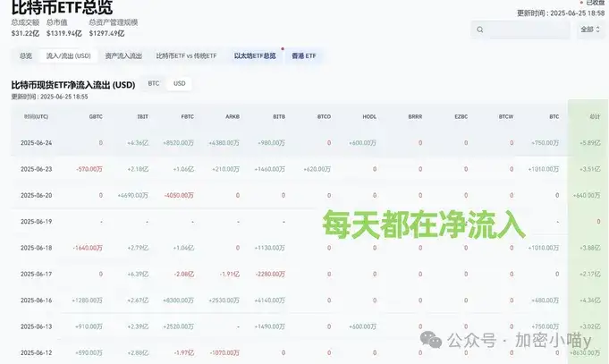609x364 pixels.
Task: Click GBTC value -570.00万
Action: (89, 169)
